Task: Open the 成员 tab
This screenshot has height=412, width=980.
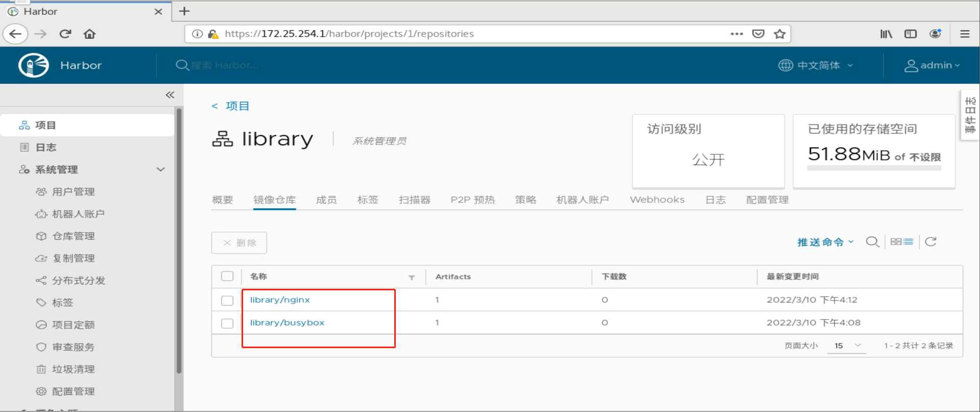Action: click(326, 200)
